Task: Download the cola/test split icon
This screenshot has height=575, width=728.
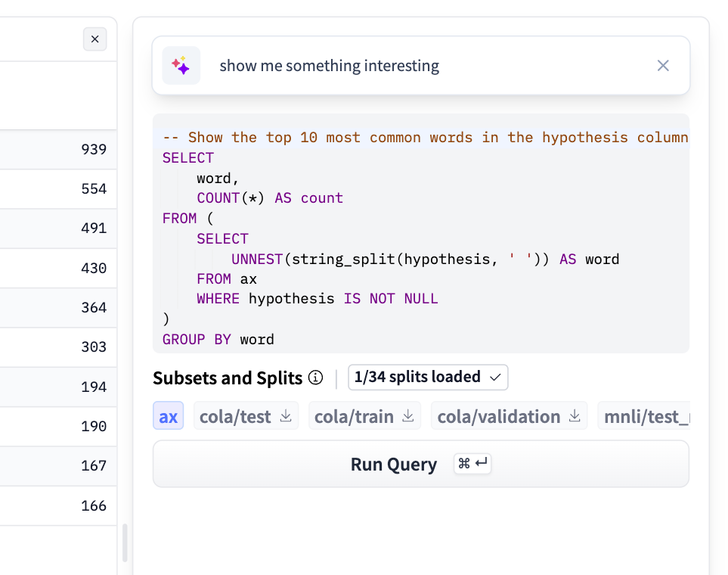Action: pos(286,416)
